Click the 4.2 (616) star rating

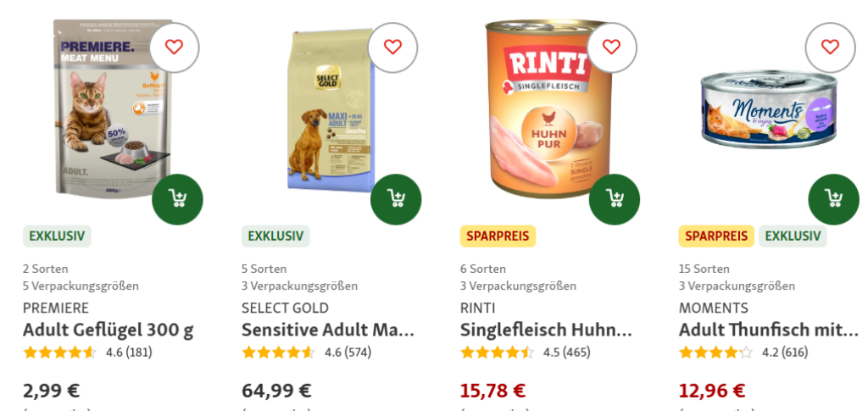click(743, 353)
